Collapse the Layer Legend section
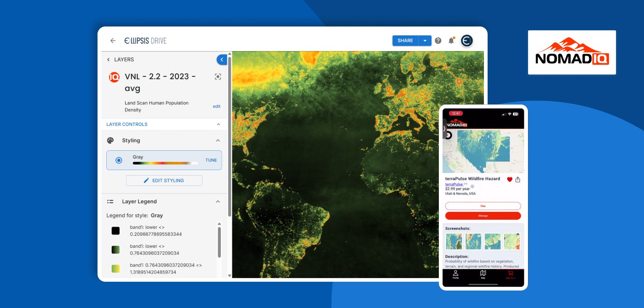 pos(218,201)
